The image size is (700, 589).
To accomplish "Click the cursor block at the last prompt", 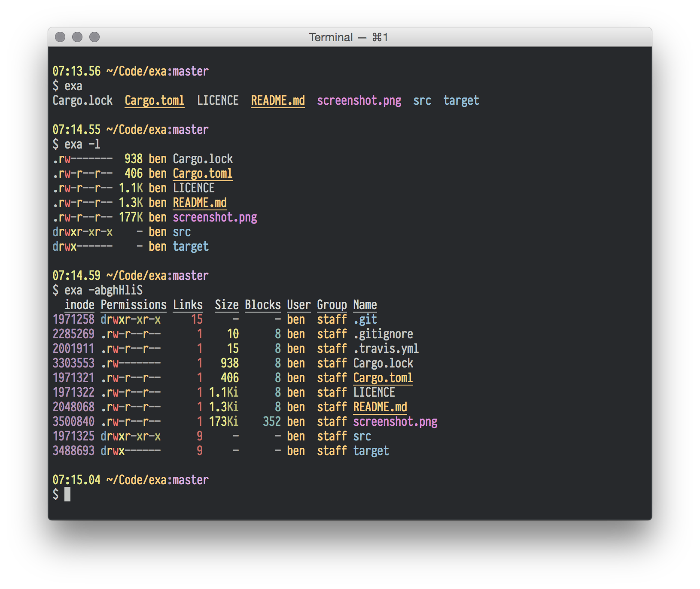I will point(67,494).
